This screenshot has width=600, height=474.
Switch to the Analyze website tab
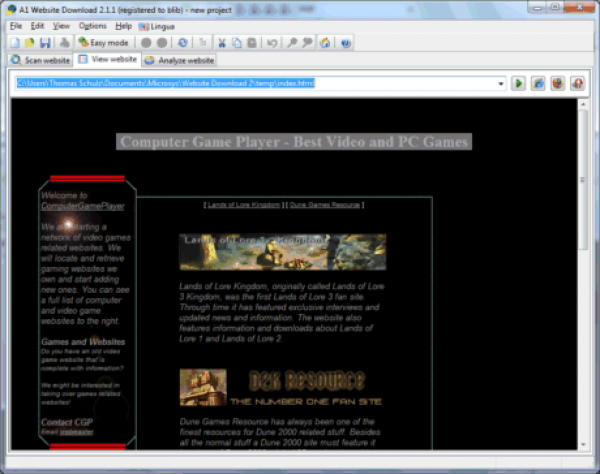(x=180, y=60)
